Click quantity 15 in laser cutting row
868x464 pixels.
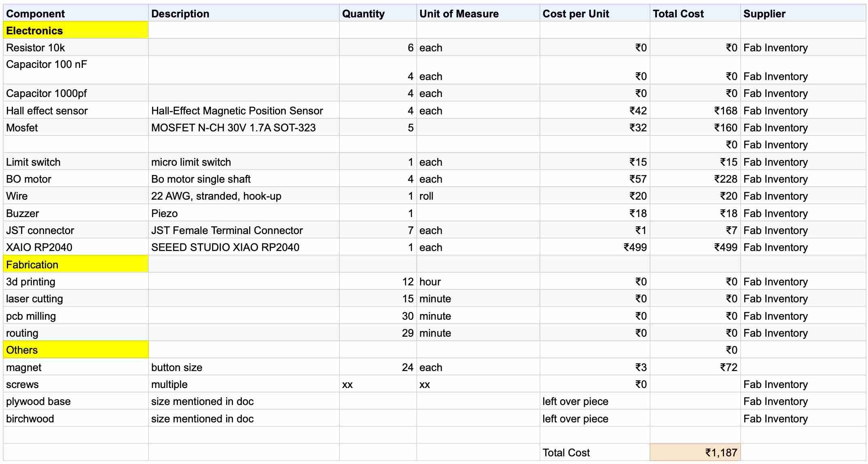(x=378, y=298)
